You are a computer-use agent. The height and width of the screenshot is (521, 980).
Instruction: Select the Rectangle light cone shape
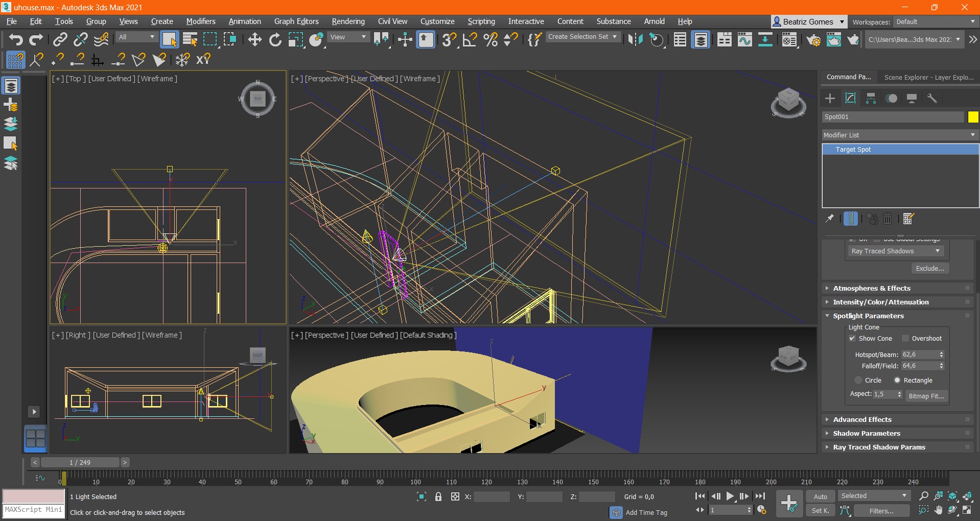click(897, 380)
